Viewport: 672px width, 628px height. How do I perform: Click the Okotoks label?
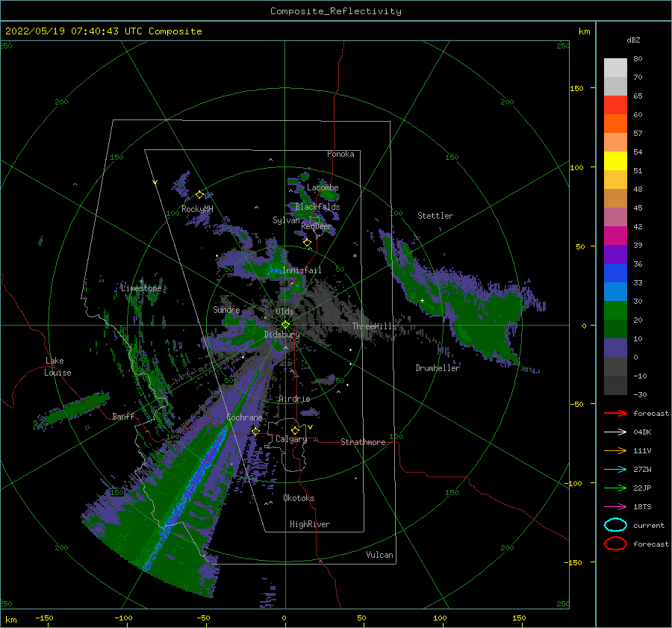click(x=299, y=498)
